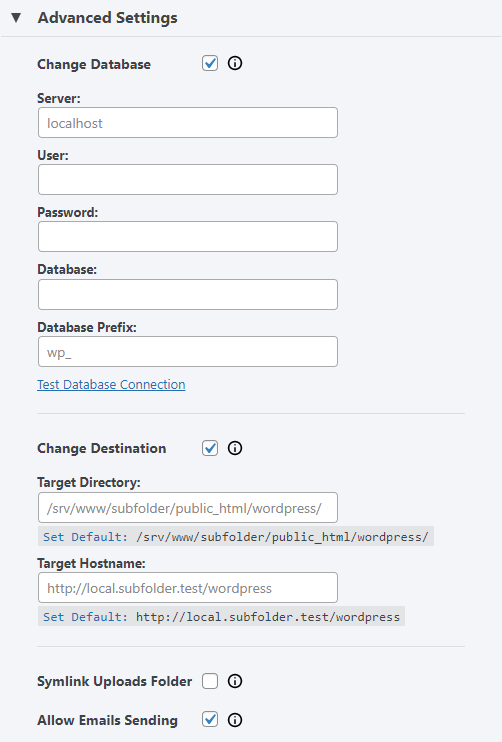Open the info icon beside Change Destination
502x742 pixels.
(235, 448)
